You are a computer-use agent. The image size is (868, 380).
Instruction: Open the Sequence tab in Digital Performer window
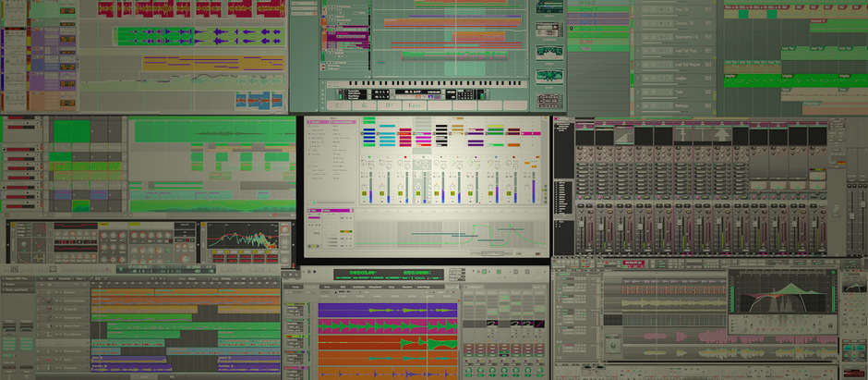point(311,287)
